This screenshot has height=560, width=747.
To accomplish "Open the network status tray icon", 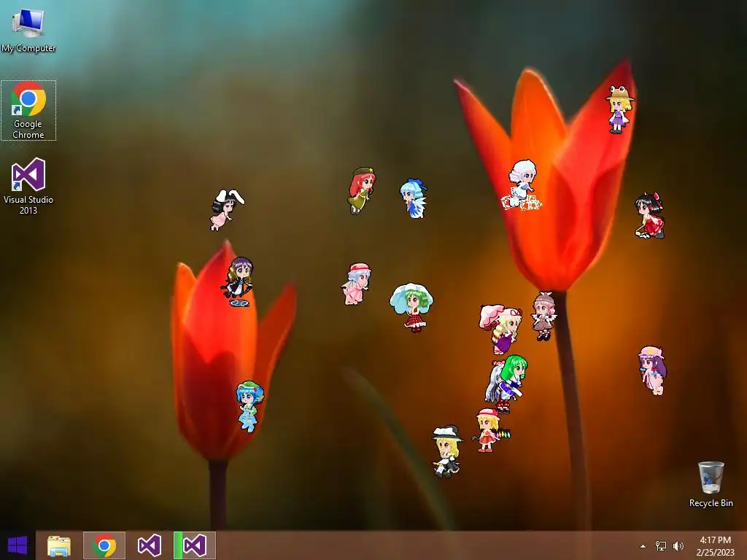I will pyautogui.click(x=661, y=546).
